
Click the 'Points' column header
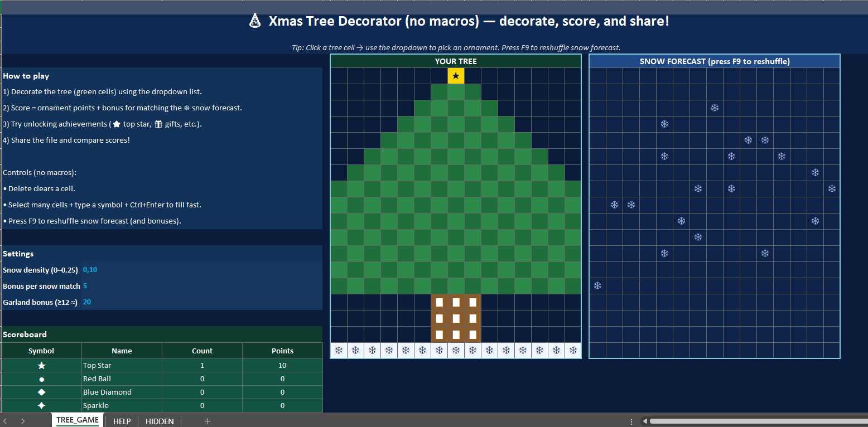pyautogui.click(x=282, y=351)
